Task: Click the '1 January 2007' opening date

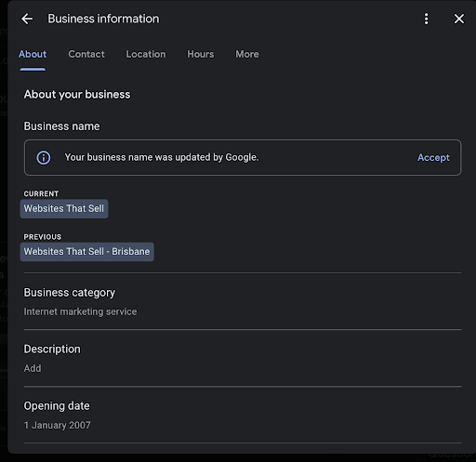Action: (58, 425)
